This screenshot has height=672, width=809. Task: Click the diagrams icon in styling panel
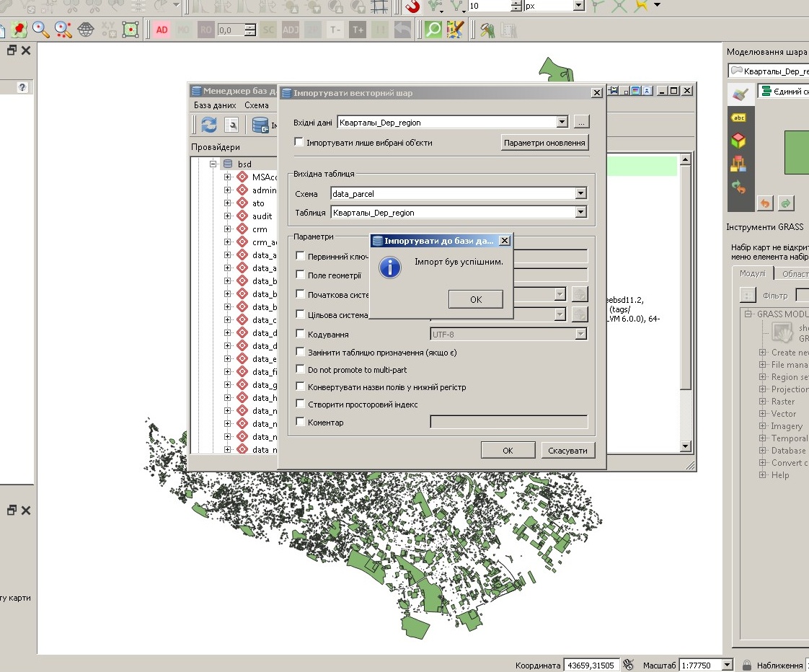739,162
